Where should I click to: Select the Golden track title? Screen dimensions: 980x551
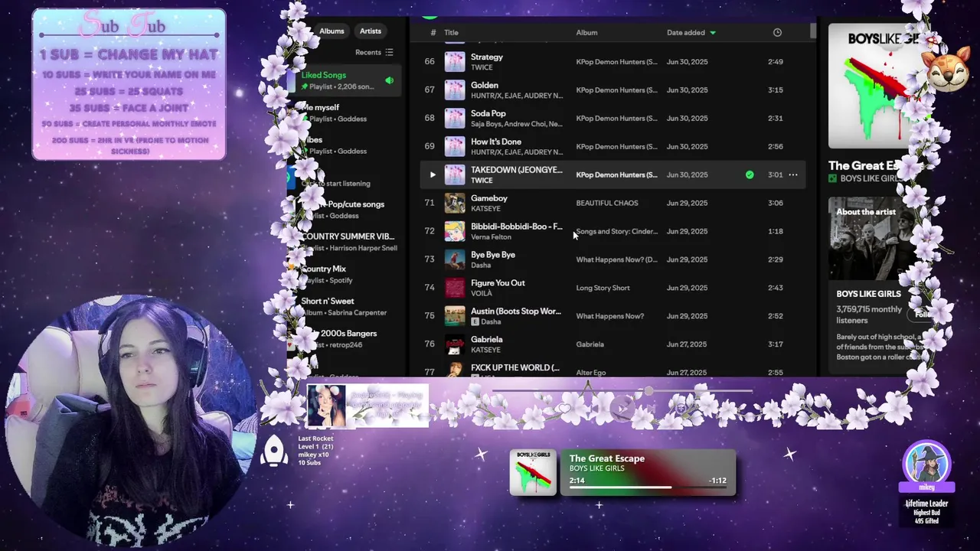pyautogui.click(x=485, y=85)
